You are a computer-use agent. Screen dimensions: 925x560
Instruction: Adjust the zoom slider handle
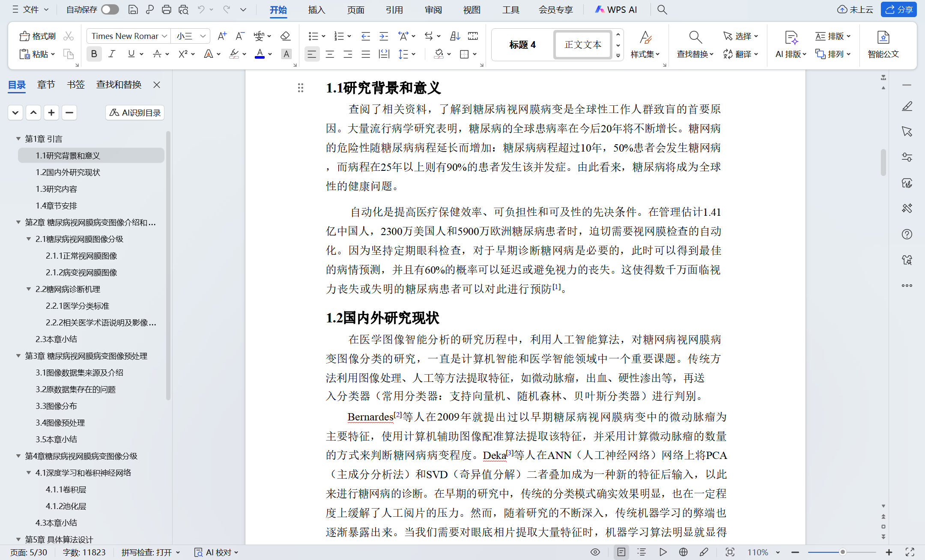tap(842, 552)
